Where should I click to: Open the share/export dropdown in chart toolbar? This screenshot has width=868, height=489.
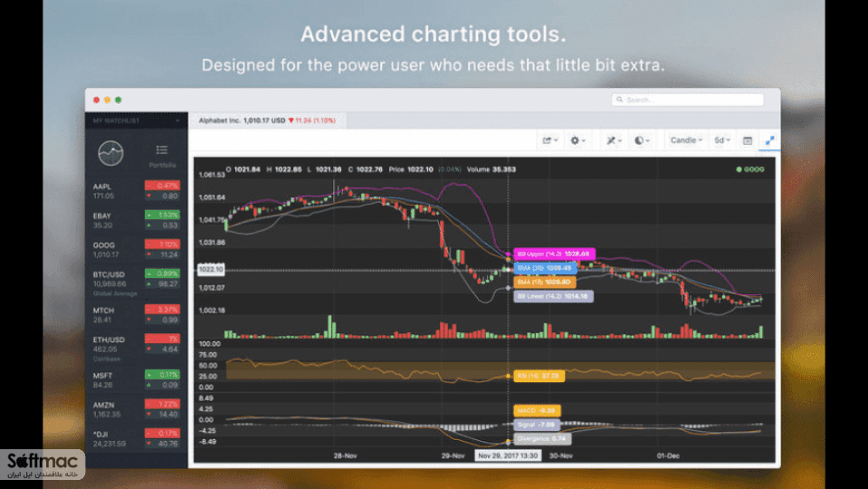coord(549,140)
